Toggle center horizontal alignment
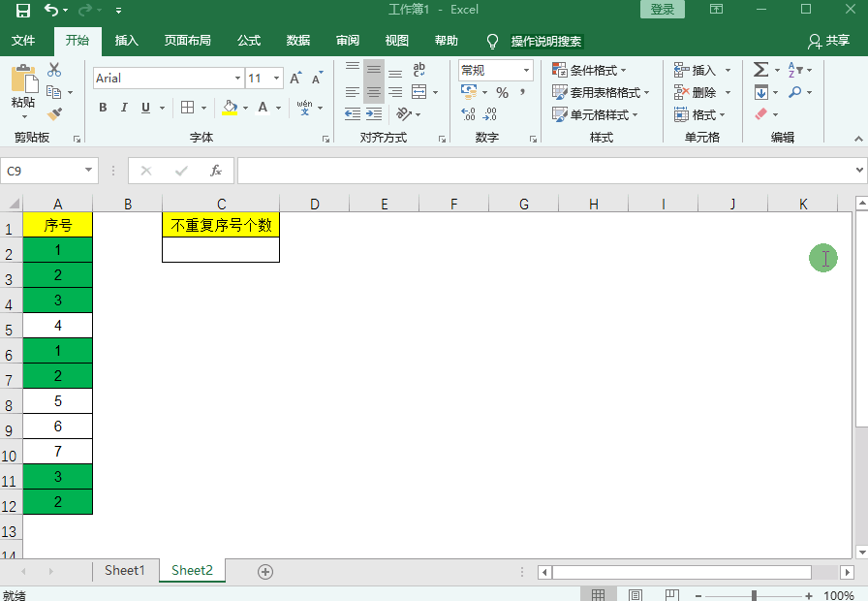868x601 pixels. (x=374, y=92)
